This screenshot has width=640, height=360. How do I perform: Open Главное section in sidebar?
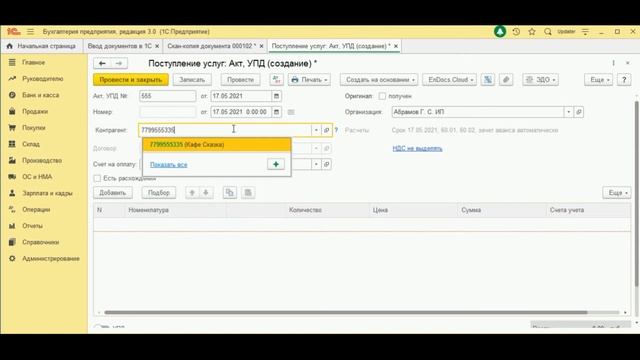pos(33,62)
